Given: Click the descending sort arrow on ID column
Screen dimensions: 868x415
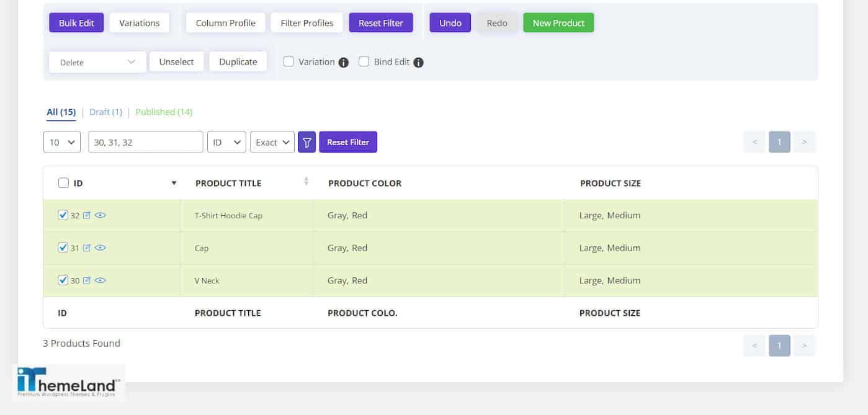Looking at the screenshot, I should pos(174,183).
